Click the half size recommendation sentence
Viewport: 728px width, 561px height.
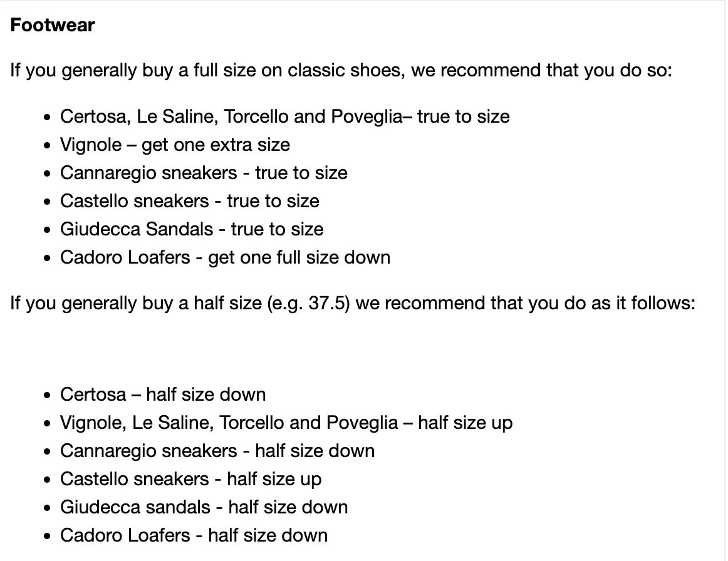tap(353, 304)
